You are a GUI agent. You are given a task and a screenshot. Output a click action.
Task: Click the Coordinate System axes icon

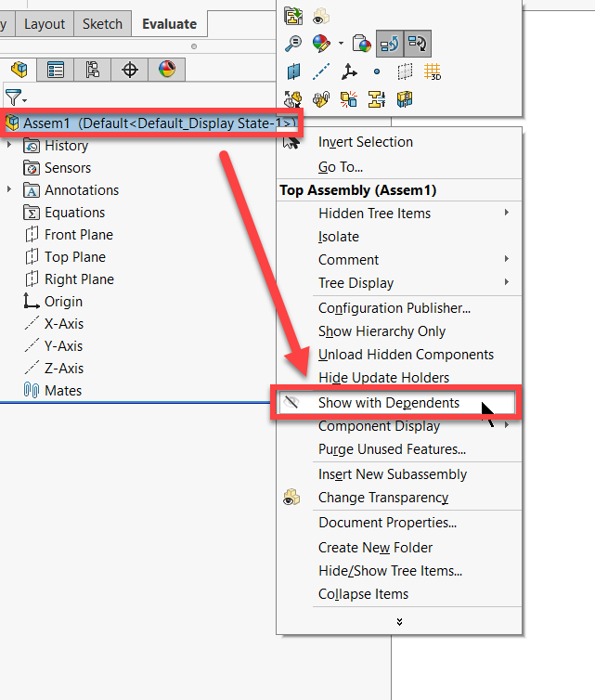point(349,71)
